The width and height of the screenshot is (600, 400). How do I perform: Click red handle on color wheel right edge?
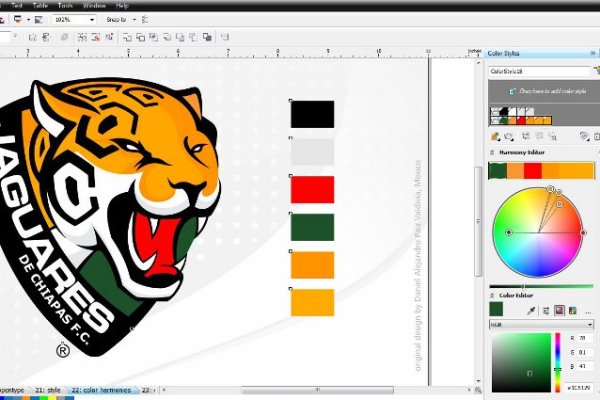583,232
